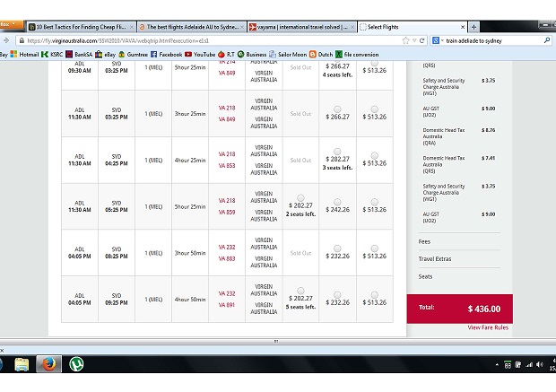Open VA 232 link in 09:25 PM arrival row
The width and height of the screenshot is (556, 392).
coord(227,293)
